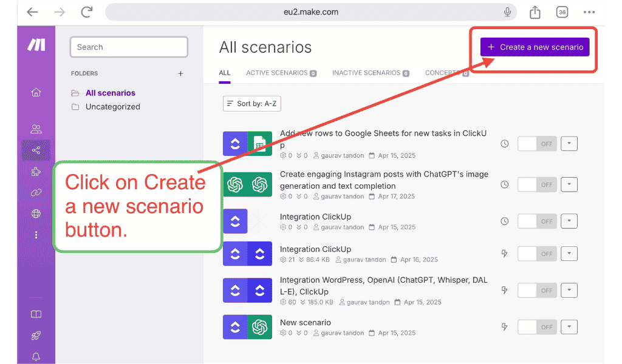
Task: Open the browser three-dots menu
Action: pyautogui.click(x=589, y=12)
